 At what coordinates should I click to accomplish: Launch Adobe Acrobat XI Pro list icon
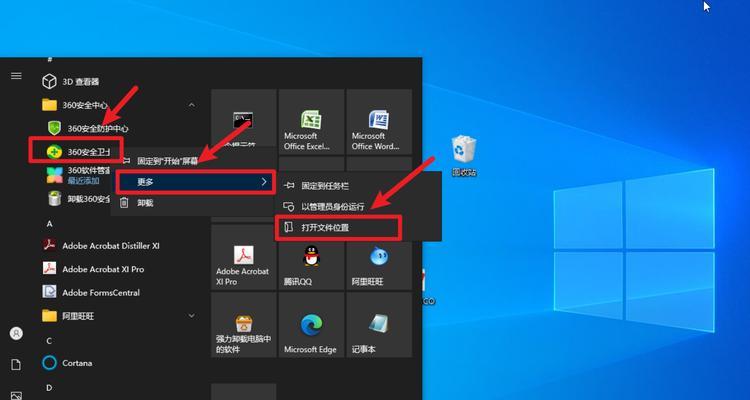49,268
